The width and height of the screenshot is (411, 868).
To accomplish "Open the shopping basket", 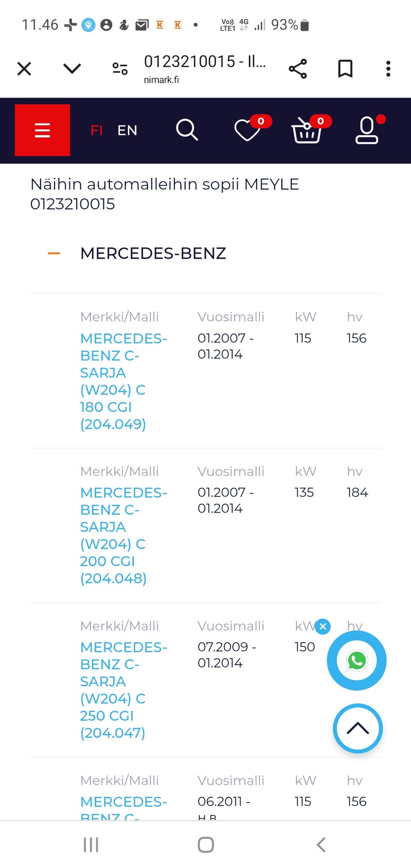I will point(306,131).
